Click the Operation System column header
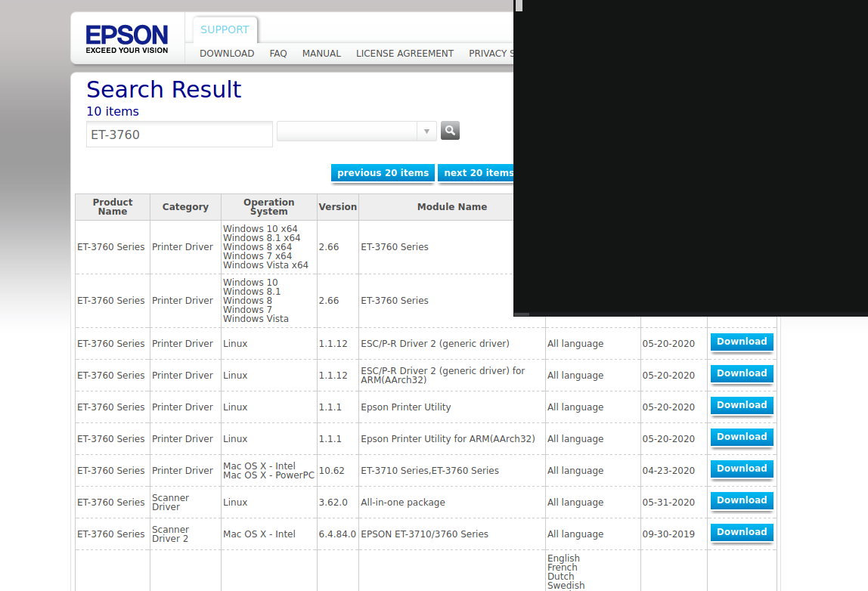 click(x=269, y=207)
